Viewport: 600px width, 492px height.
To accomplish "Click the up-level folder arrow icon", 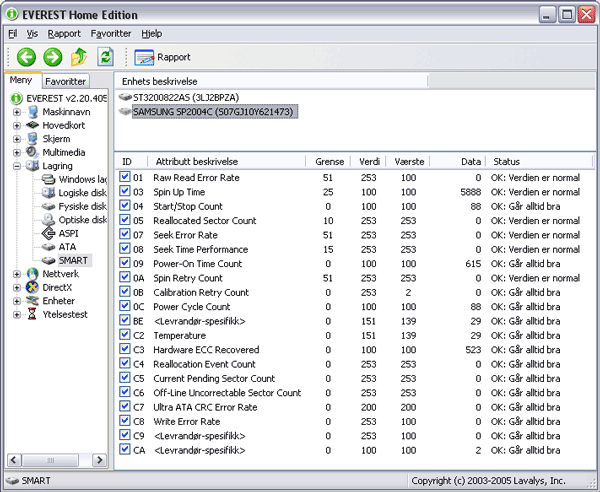I will [79, 57].
